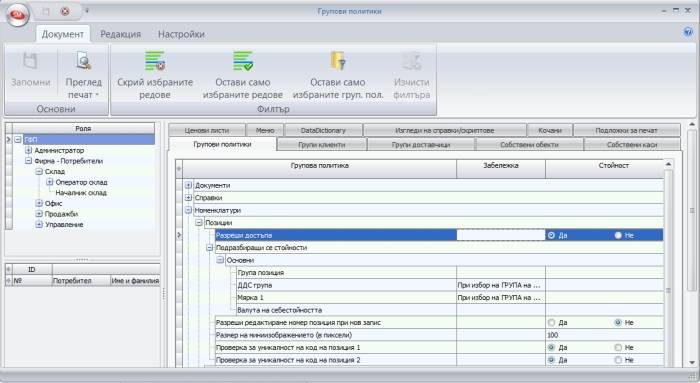700x383 pixels.
Task: Open the round application menu button
Action: click(x=17, y=15)
